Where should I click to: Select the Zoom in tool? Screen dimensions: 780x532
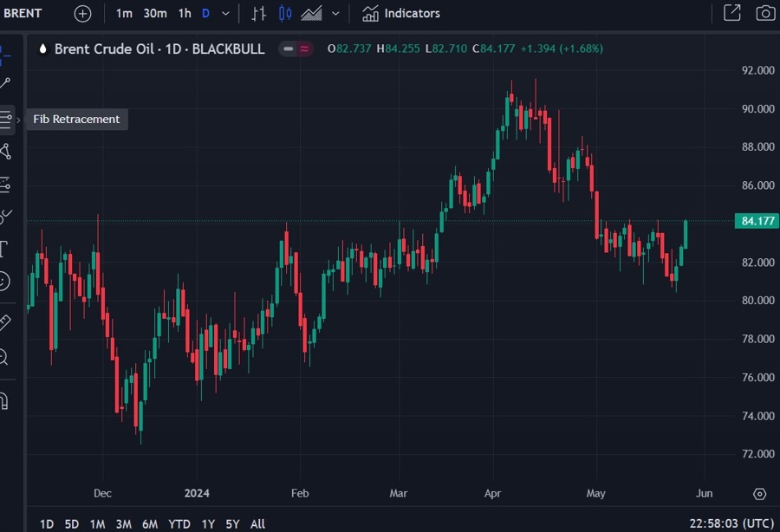click(4, 356)
